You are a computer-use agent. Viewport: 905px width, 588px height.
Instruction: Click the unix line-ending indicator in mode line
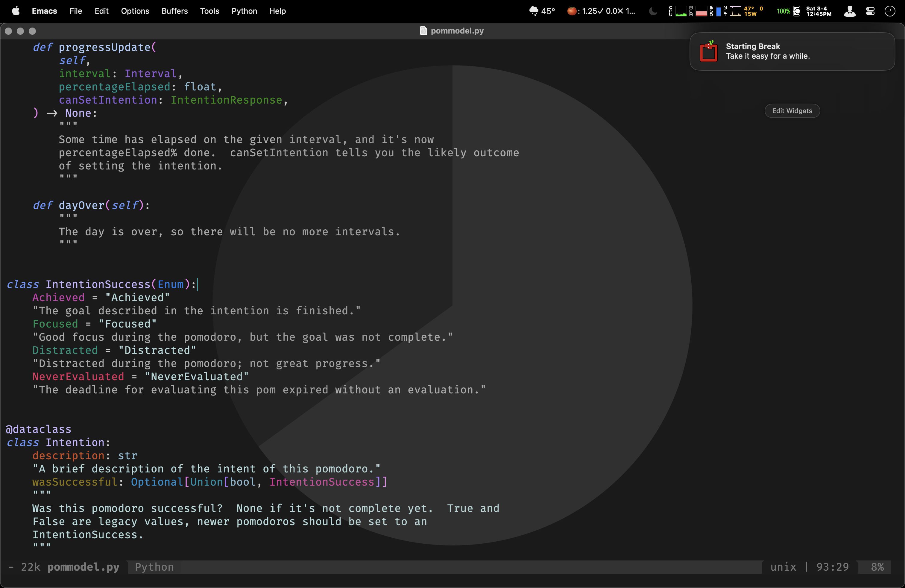click(x=783, y=567)
